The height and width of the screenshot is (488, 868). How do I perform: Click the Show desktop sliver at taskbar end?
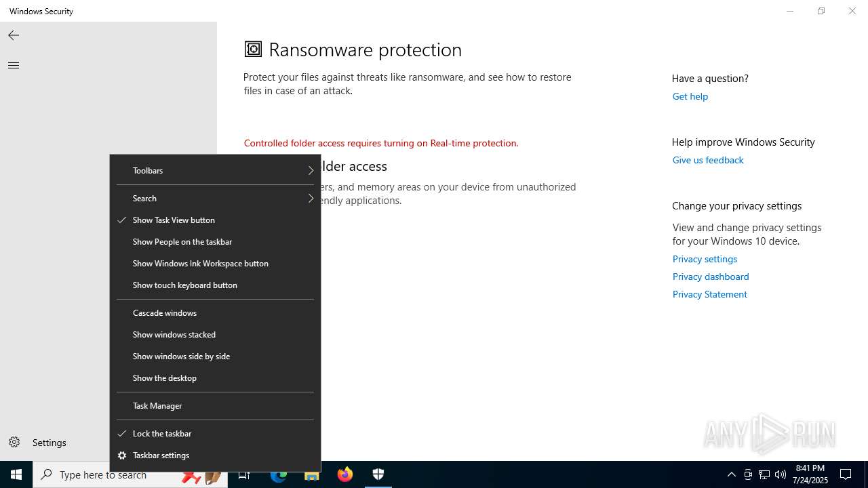[866, 474]
